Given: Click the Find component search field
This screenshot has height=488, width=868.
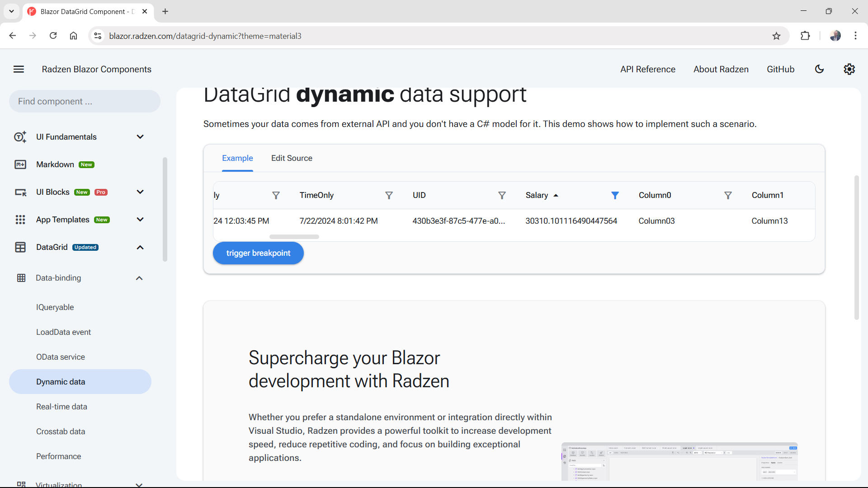Looking at the screenshot, I should 85,101.
